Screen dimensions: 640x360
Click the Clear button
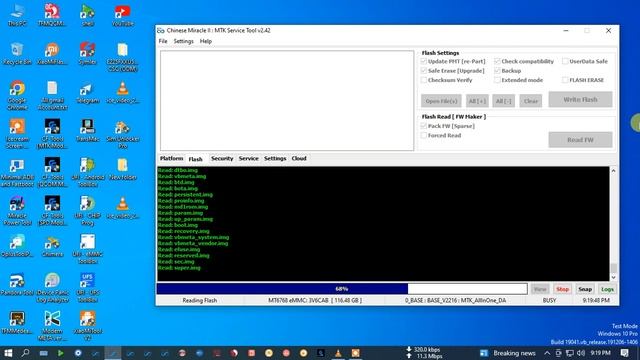pos(531,101)
